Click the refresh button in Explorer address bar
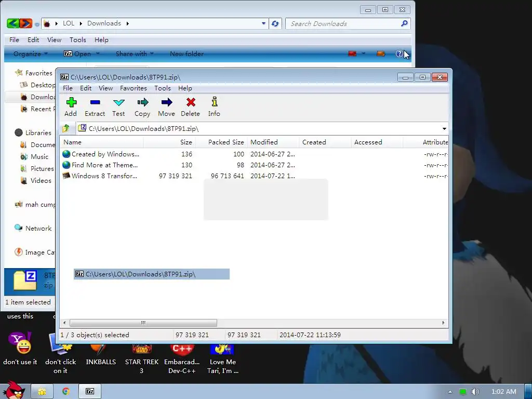 (x=275, y=23)
